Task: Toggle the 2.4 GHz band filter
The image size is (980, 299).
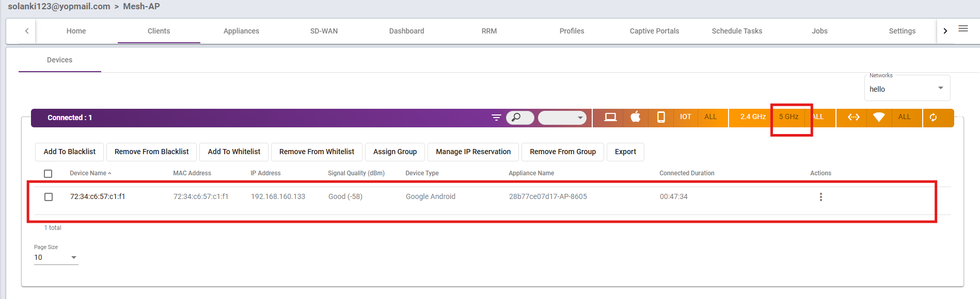Action: click(x=752, y=117)
